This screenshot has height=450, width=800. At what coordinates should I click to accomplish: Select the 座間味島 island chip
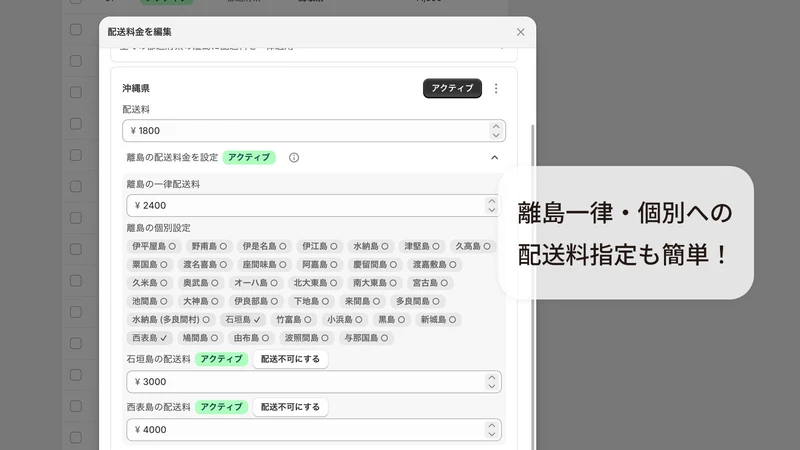coord(264,265)
